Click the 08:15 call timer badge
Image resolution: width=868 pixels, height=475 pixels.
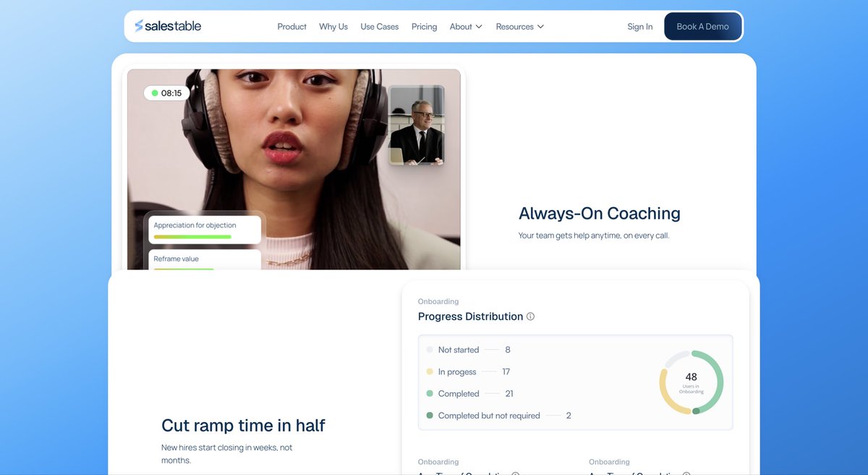coord(167,93)
